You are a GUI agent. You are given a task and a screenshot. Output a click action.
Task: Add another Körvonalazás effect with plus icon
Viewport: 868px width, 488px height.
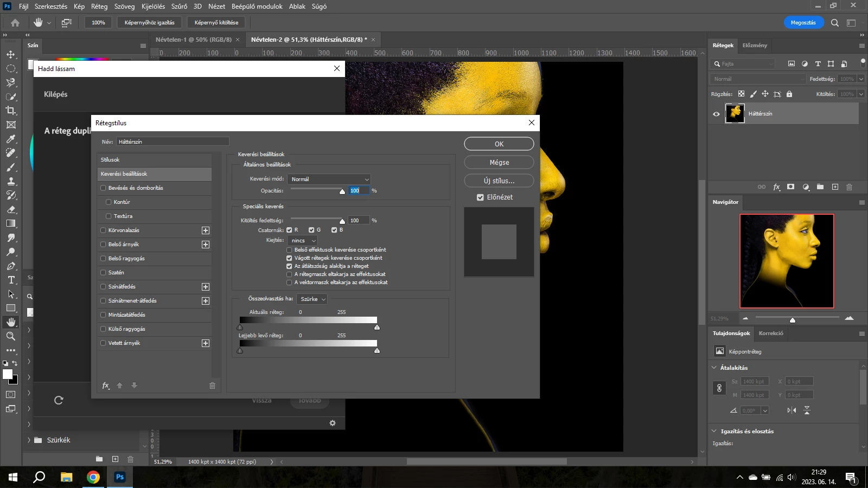(206, 230)
